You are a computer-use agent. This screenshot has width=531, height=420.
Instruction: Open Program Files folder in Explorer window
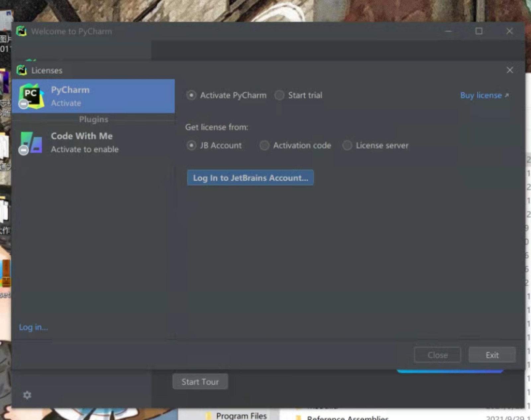pos(241,416)
